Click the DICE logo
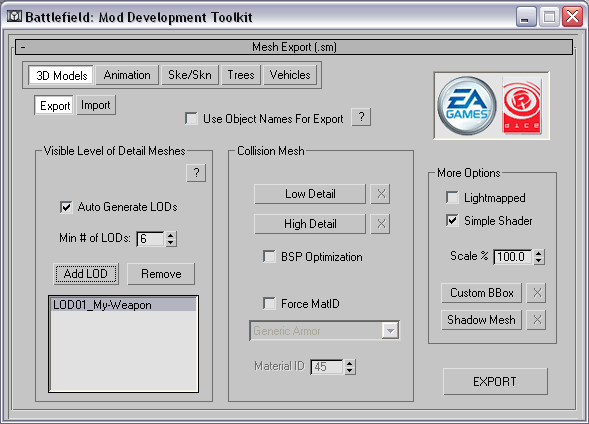This screenshot has height=424, width=589. pyautogui.click(x=522, y=106)
